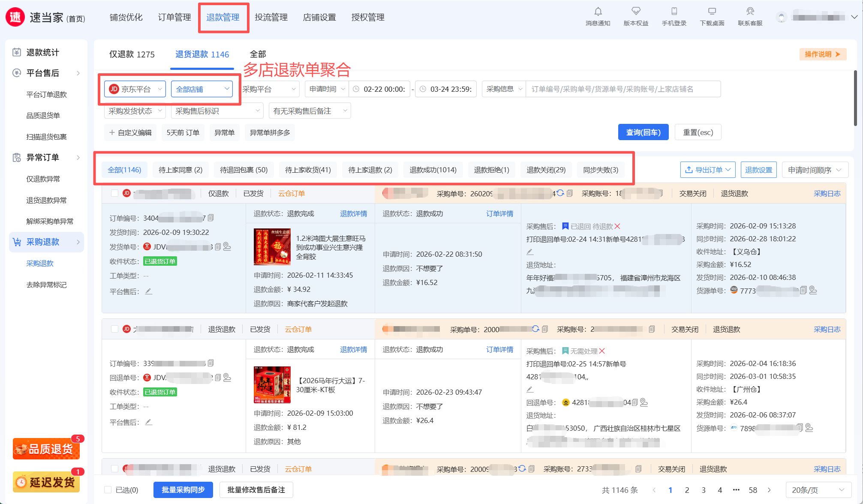Toggle the 已选(0) select-all checkbox

pos(108,490)
